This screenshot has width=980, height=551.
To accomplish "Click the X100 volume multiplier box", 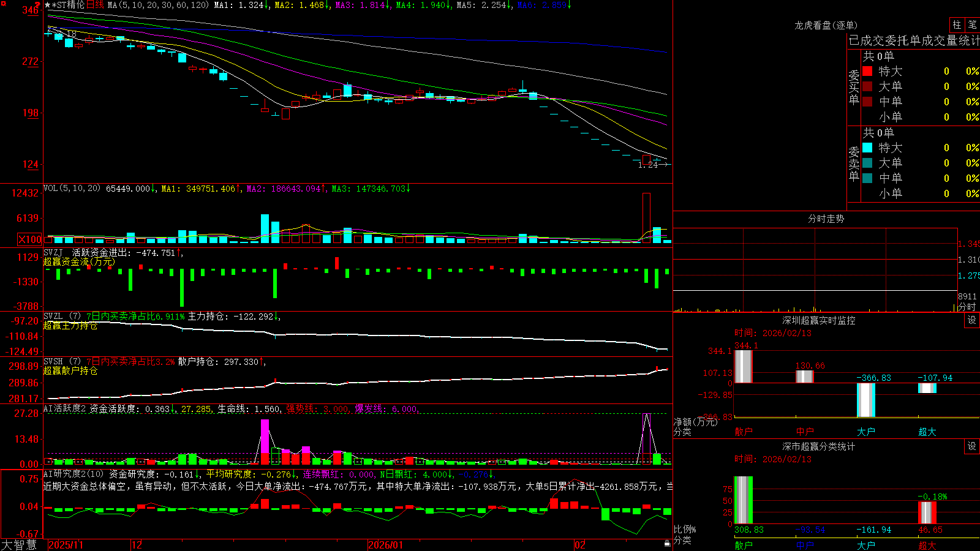I will [30, 239].
